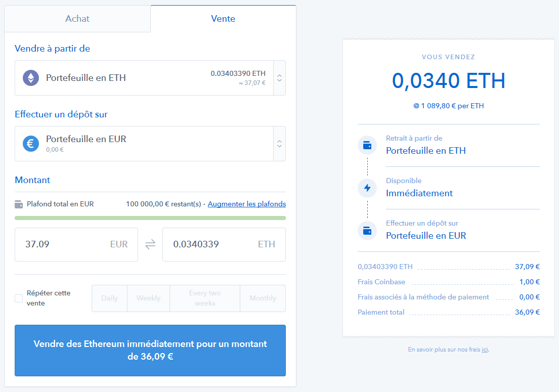Click the wallet icon beside Plafond total en EUR
Screen dimensions: 559x392
pos(19,204)
